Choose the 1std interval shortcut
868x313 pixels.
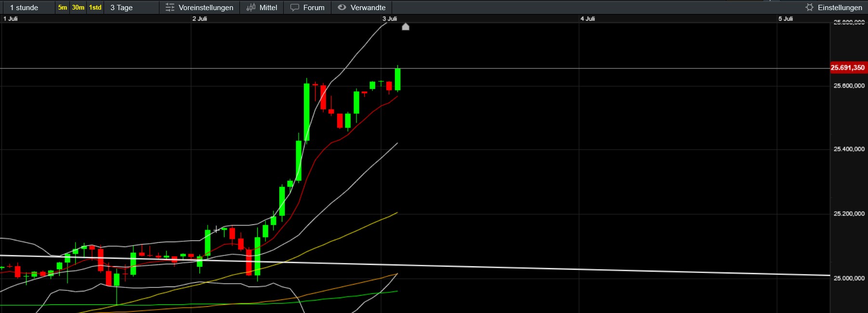pos(95,8)
